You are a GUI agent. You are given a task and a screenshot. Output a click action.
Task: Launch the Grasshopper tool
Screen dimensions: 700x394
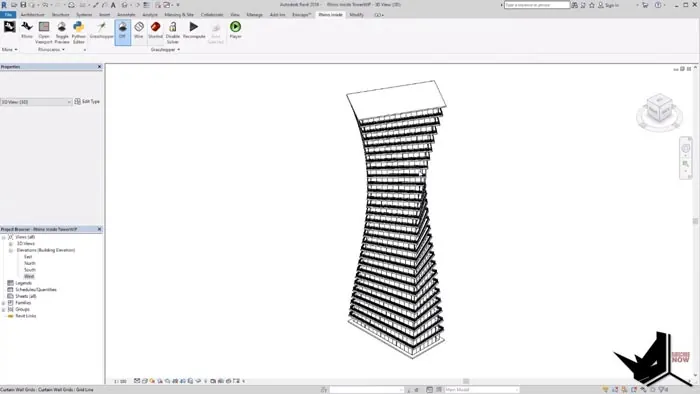(102, 30)
